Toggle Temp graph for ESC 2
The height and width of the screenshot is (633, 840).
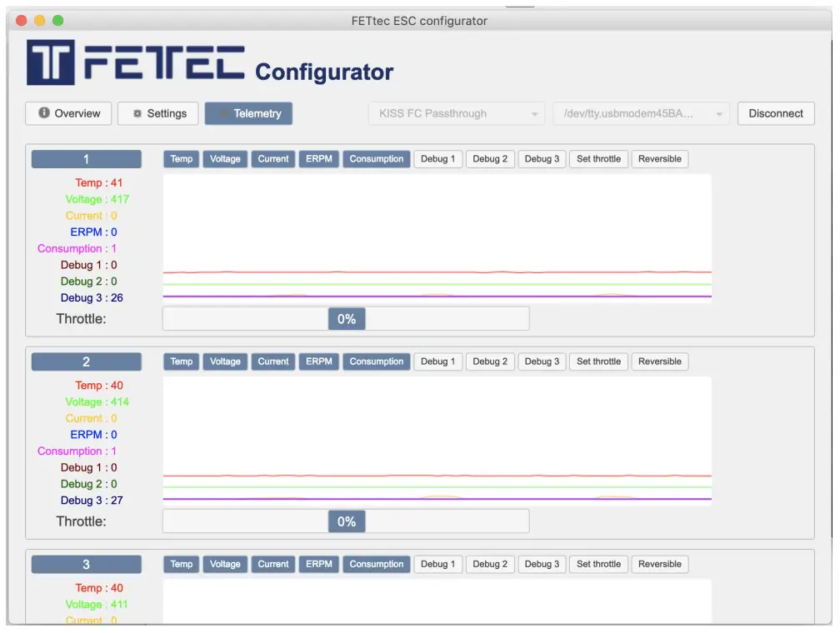click(182, 361)
